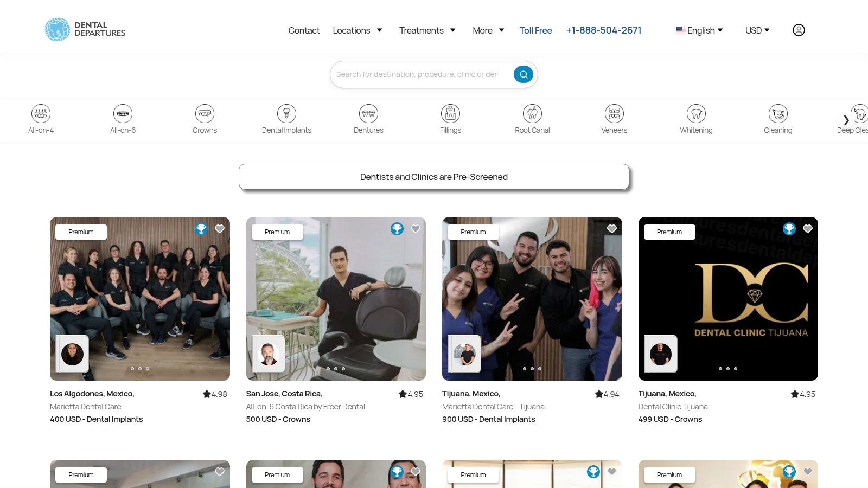The image size is (868, 488).
Task: Expand the Locations dropdown menu
Action: [x=358, y=30]
